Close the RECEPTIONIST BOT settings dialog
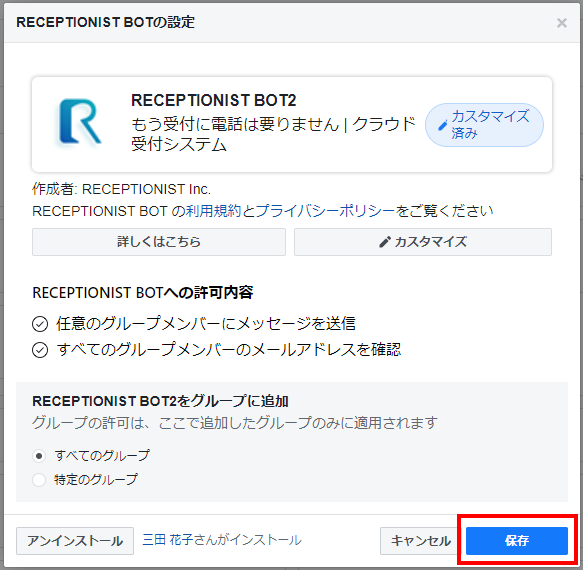This screenshot has width=583, height=570. [561, 23]
